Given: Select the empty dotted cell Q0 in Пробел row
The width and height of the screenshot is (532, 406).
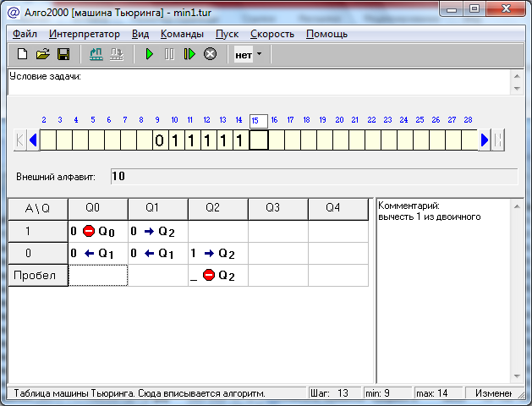Looking at the screenshot, I should pos(98,276).
